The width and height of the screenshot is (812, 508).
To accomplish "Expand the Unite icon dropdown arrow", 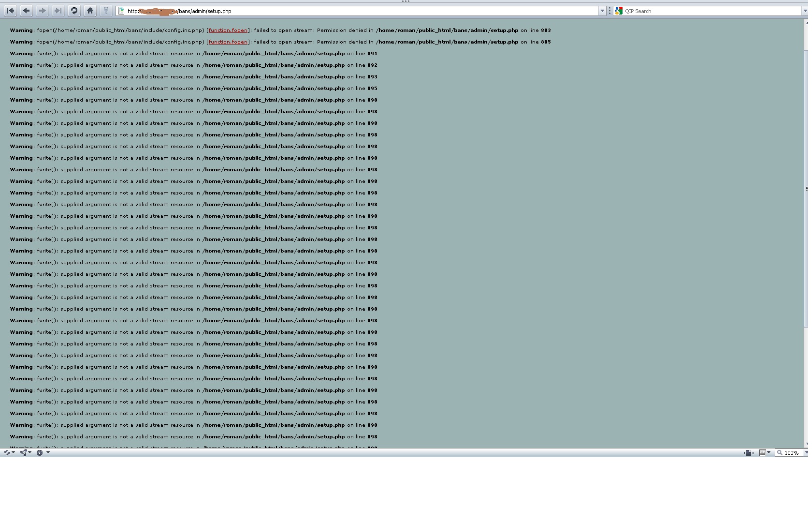I will point(29,452).
